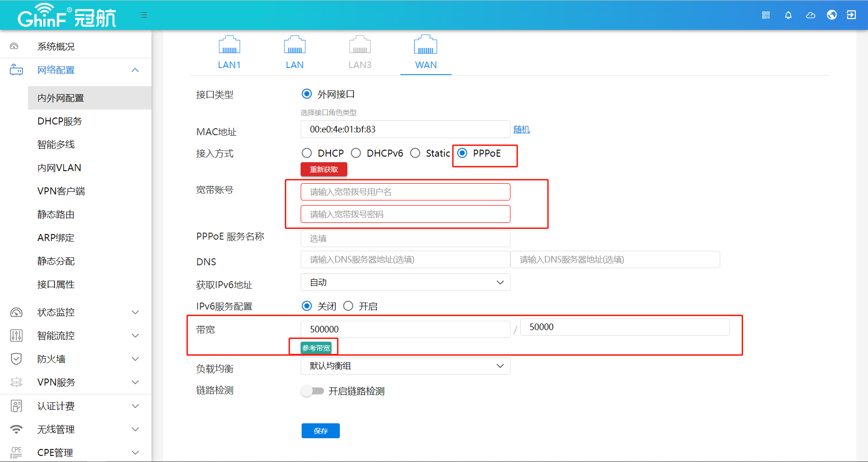Viewport: 868px width, 462px height.
Task: Click the logout icon at top right
Action: pyautogui.click(x=851, y=15)
